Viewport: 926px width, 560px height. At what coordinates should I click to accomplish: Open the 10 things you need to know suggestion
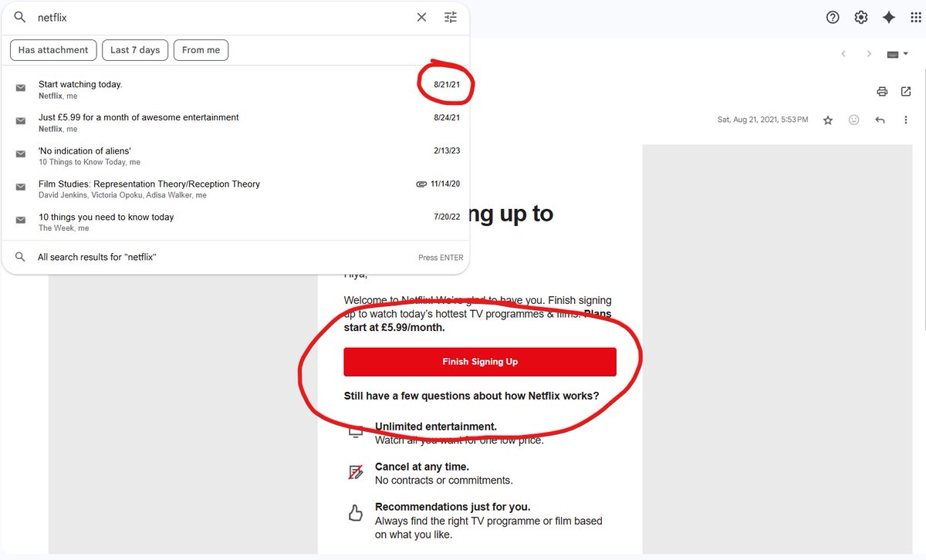[235, 222]
